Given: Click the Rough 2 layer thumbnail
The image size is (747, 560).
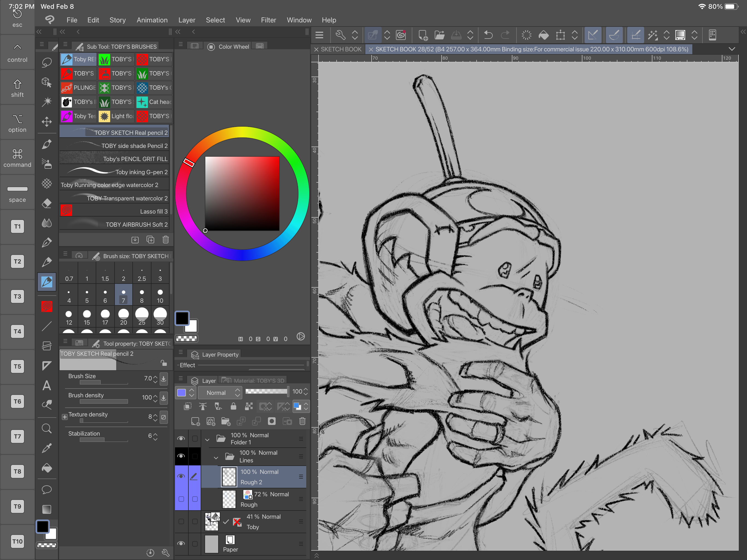Looking at the screenshot, I should click(x=229, y=477).
